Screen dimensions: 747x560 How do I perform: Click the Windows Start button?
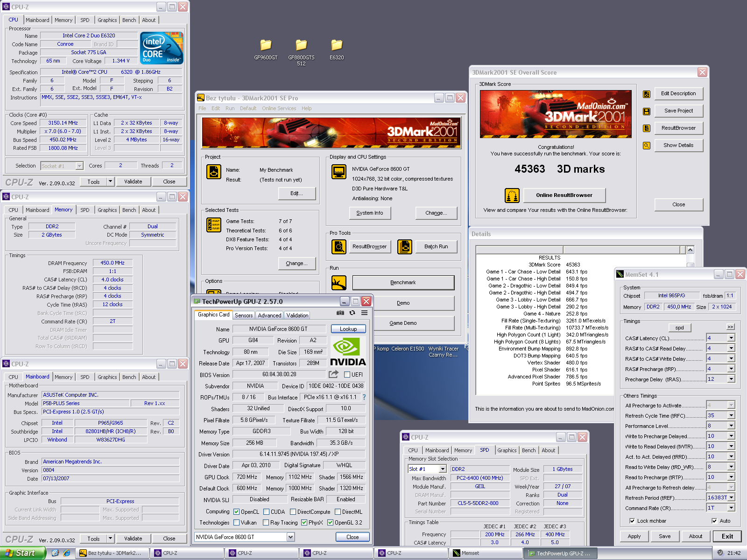[x=22, y=553]
